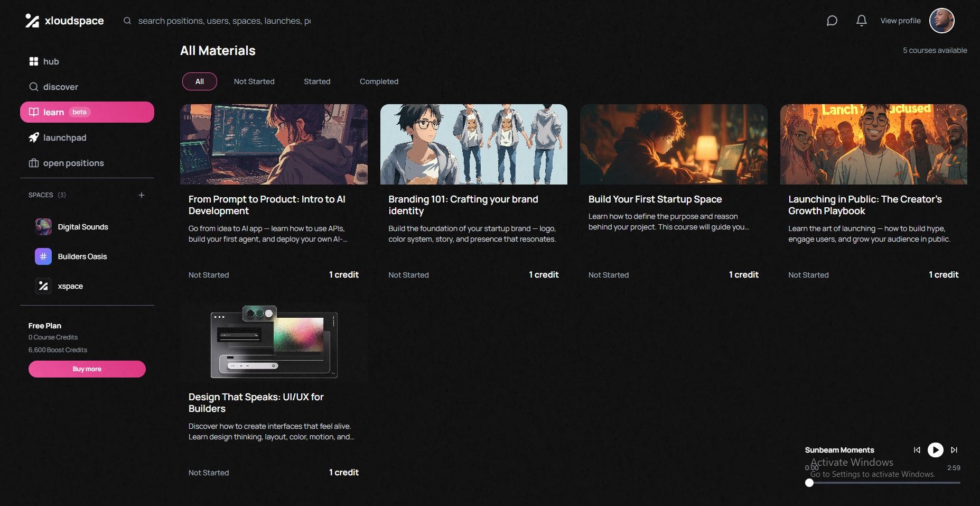Open the Branding 101 course thumbnail
Screen dimensions: 980x506
coord(474,144)
